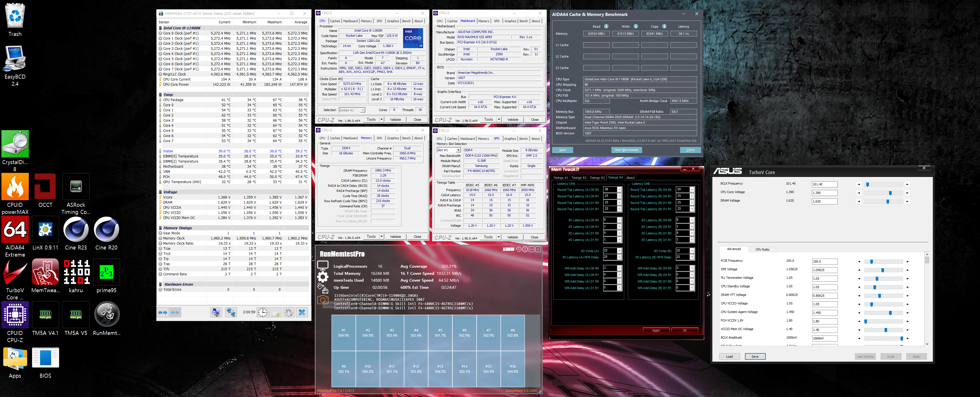
Task: Switch to Timings #3 tab in Mem TweakIt
Action: (597, 178)
